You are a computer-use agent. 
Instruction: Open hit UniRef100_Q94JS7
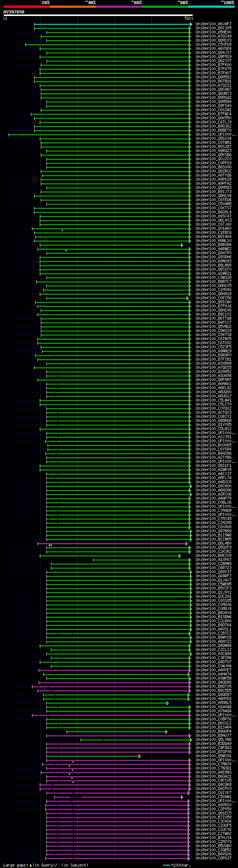[213, 53]
